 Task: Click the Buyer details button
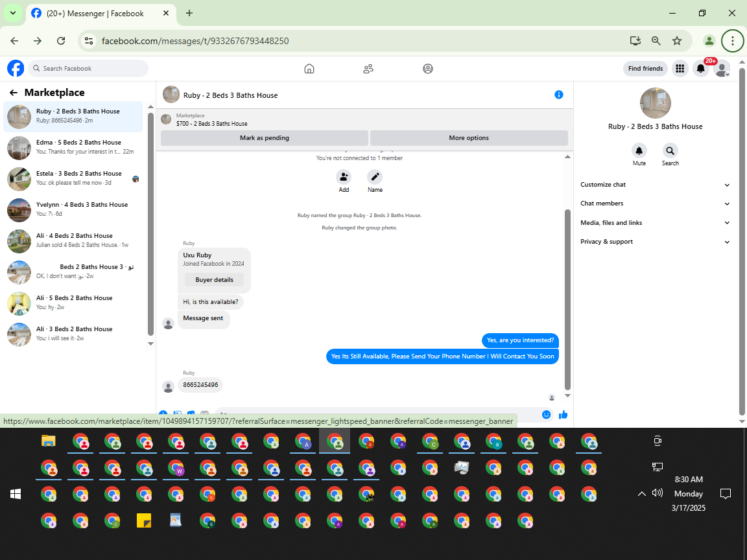pyautogui.click(x=215, y=279)
